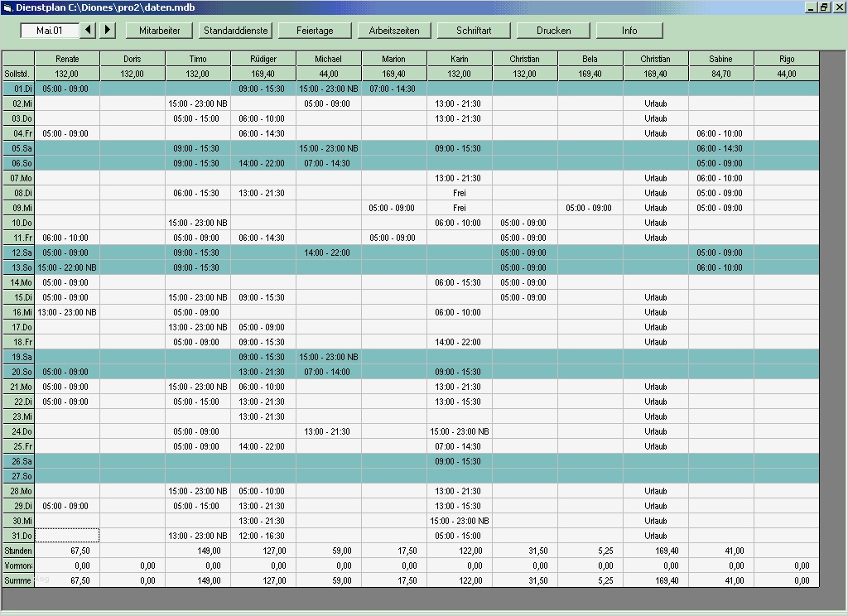This screenshot has width=848, height=616.
Task: Show the Info window
Action: [629, 30]
